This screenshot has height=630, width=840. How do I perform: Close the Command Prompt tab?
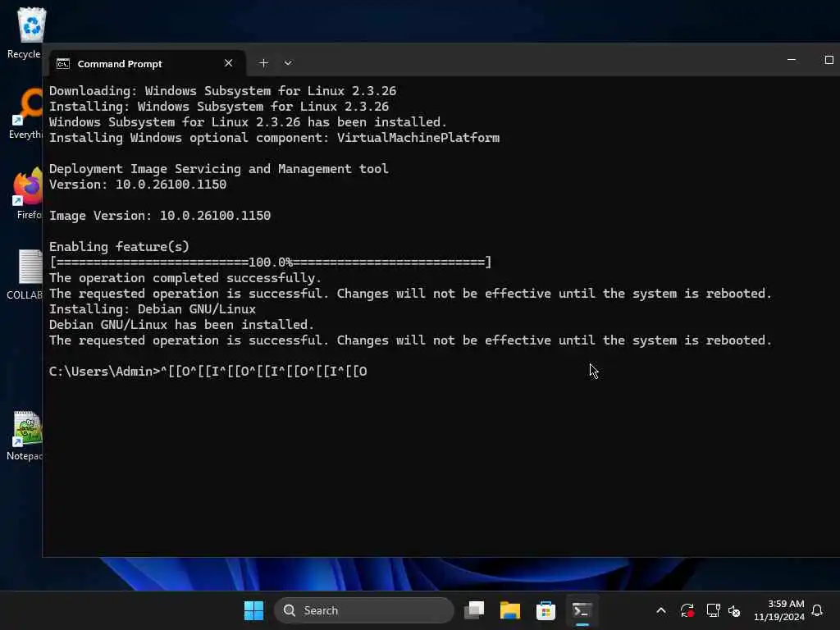pyautogui.click(x=228, y=63)
